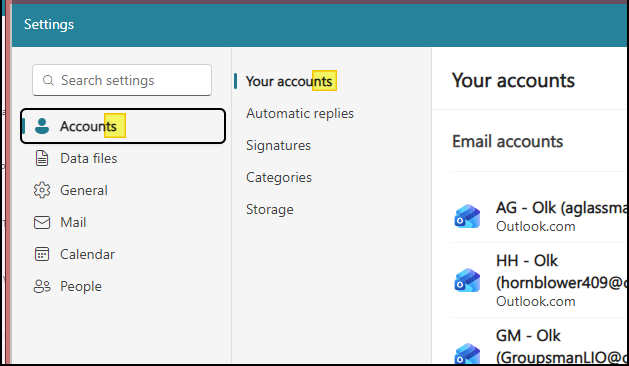Click the General gear icon

(42, 190)
